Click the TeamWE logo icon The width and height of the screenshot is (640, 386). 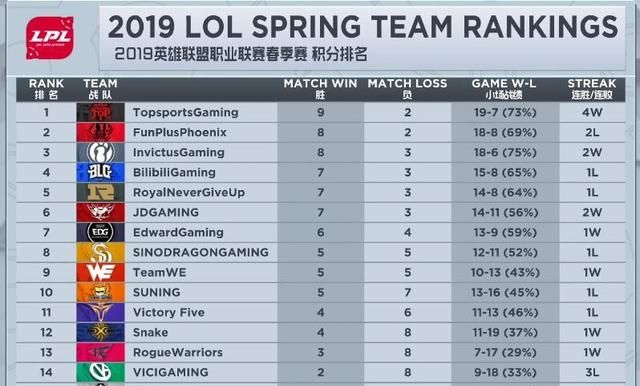pyautogui.click(x=100, y=272)
